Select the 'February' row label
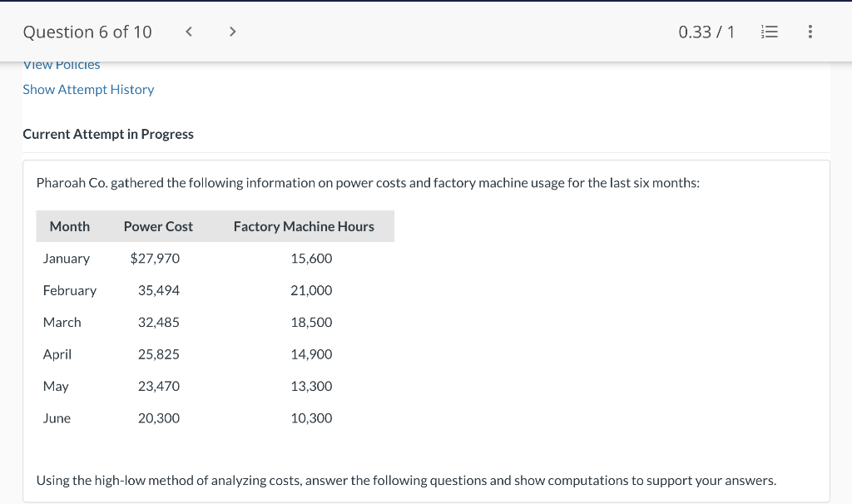The height and width of the screenshot is (504, 852). (x=70, y=290)
